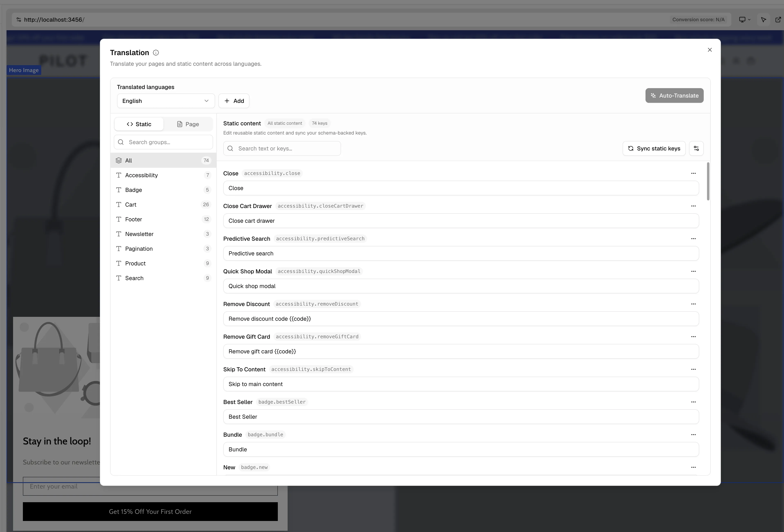Select the Cart group

click(x=163, y=205)
